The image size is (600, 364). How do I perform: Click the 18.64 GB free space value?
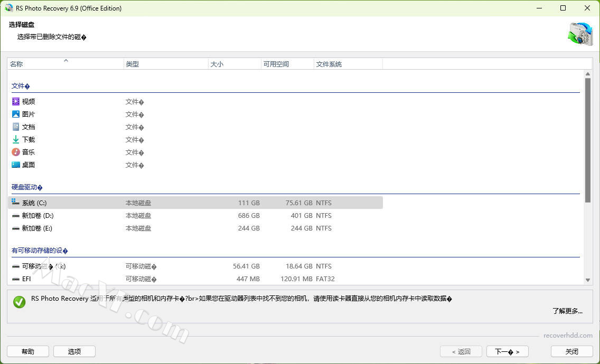pos(299,266)
